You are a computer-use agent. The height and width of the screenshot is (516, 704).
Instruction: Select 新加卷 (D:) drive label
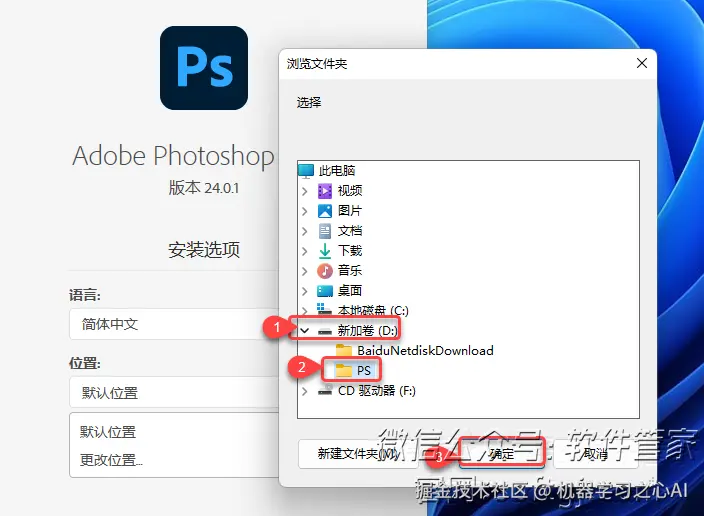368,331
